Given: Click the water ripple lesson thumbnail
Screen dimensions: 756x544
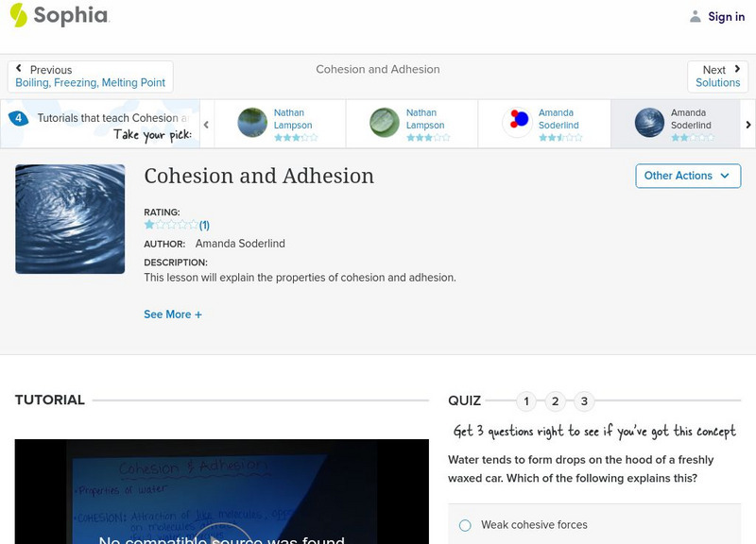Looking at the screenshot, I should pyautogui.click(x=69, y=219).
